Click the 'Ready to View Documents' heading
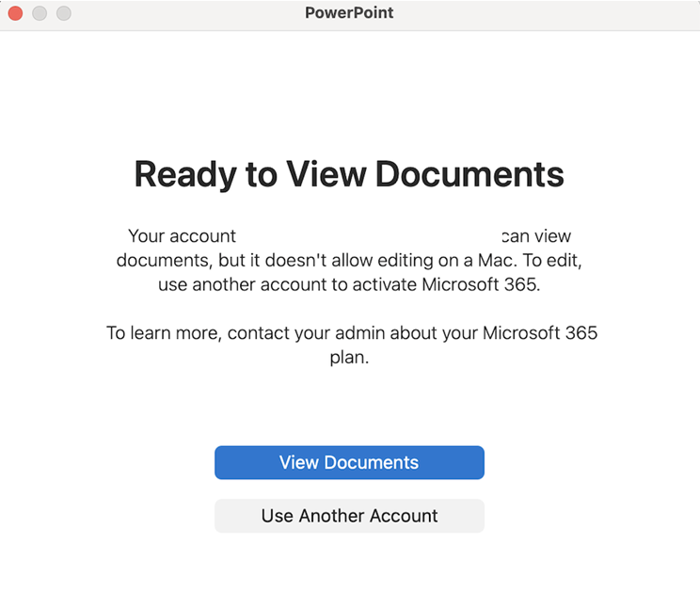This screenshot has width=700, height=594. pos(349,175)
